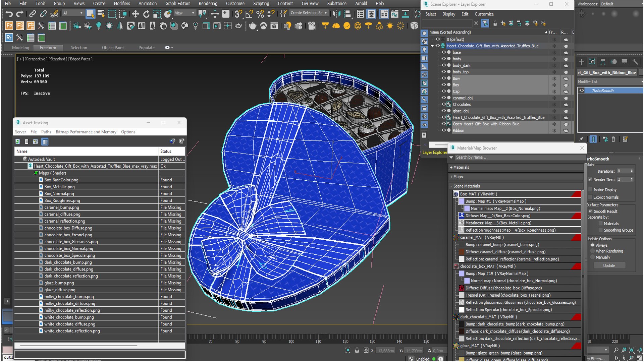Toggle TurboSmooth modifier eye icon
644x362 pixels.
tap(582, 90)
